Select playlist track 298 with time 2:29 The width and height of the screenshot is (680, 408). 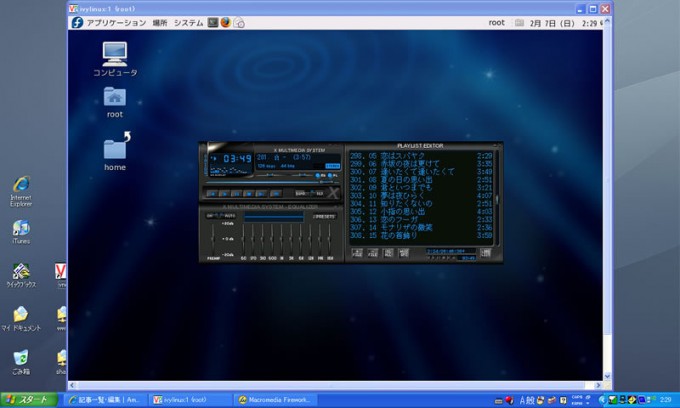click(421, 156)
